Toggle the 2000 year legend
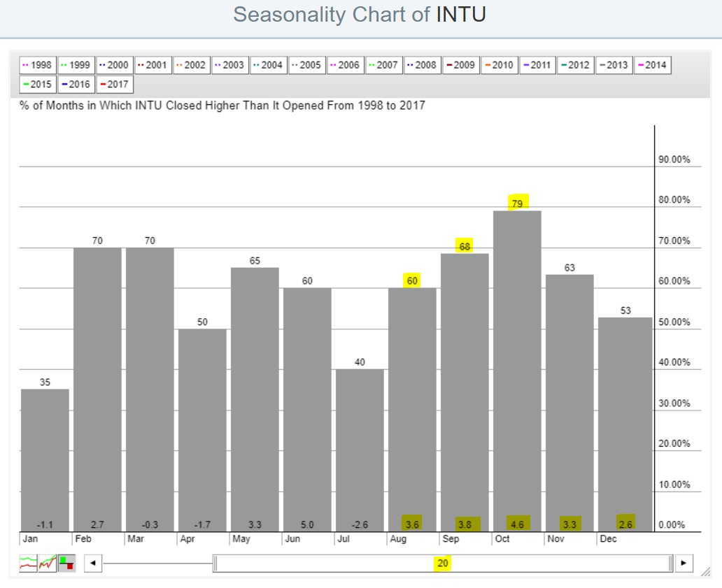Screen dimensions: 722x588 115,65
